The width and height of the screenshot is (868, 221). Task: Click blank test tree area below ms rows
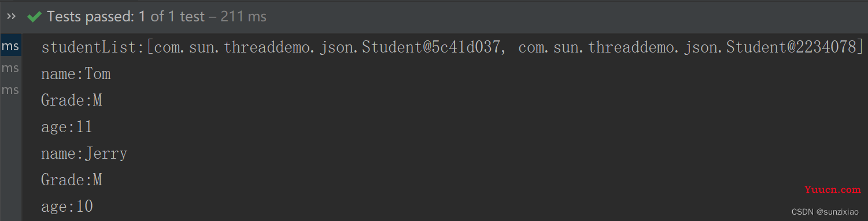10,162
